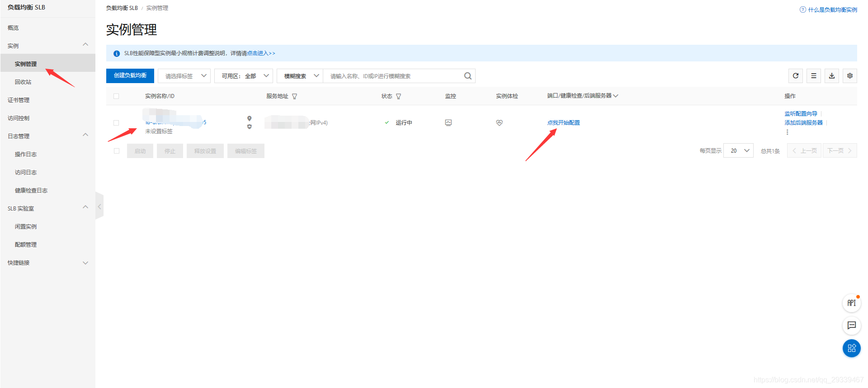Click the refresh icon in the toolbar
The height and width of the screenshot is (388, 868).
click(x=796, y=76)
